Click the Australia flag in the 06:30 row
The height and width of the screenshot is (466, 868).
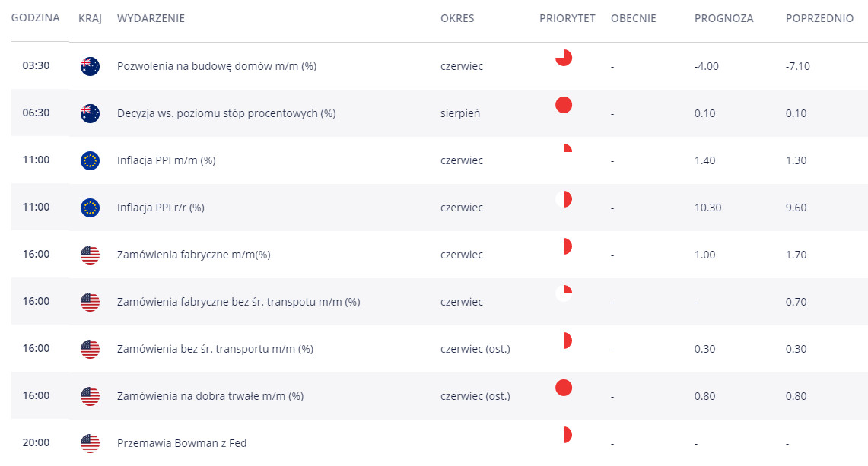click(91, 113)
